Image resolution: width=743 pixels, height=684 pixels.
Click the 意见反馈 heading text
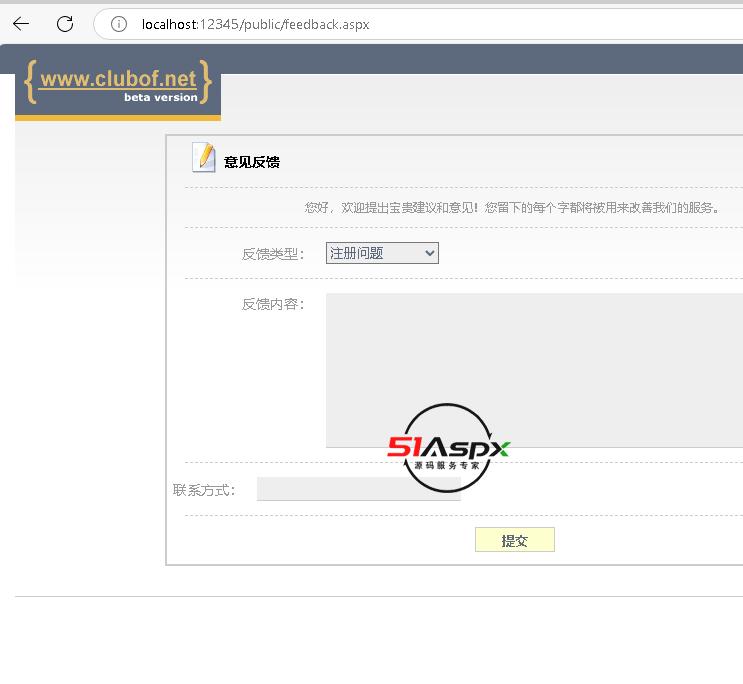(x=251, y=162)
